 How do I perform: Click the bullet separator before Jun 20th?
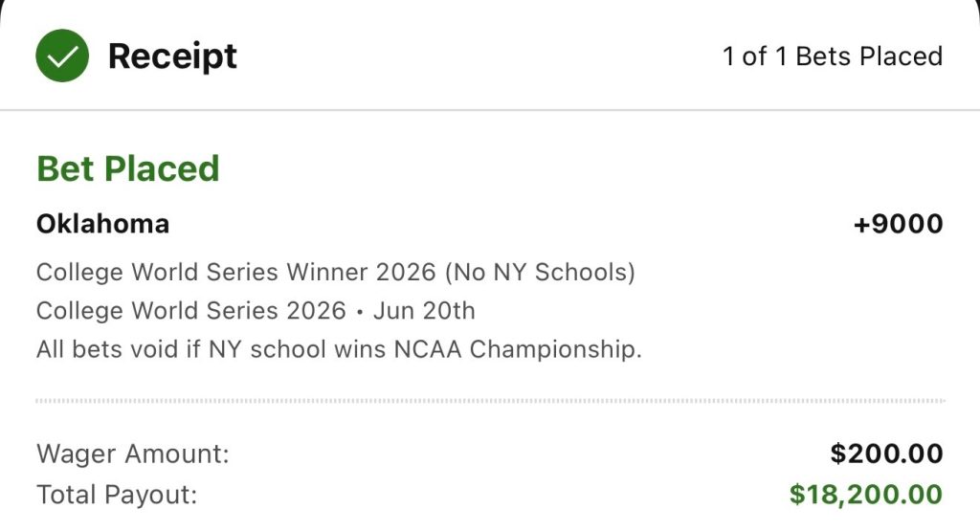click(360, 312)
